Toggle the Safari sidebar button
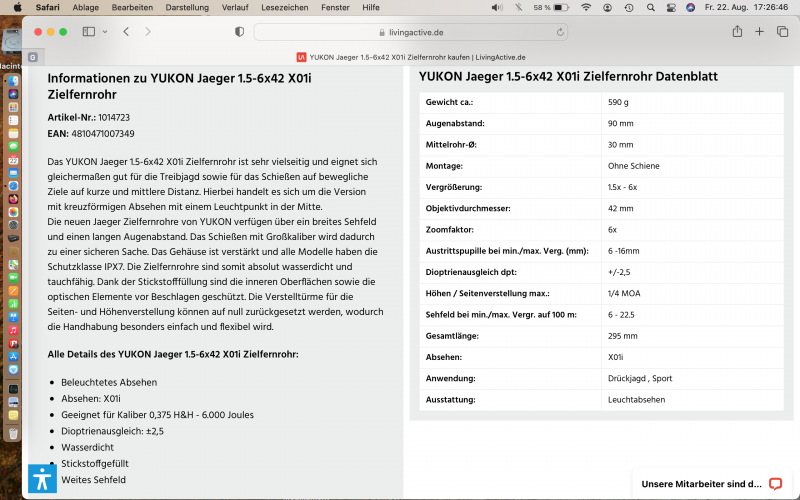 coord(89,32)
